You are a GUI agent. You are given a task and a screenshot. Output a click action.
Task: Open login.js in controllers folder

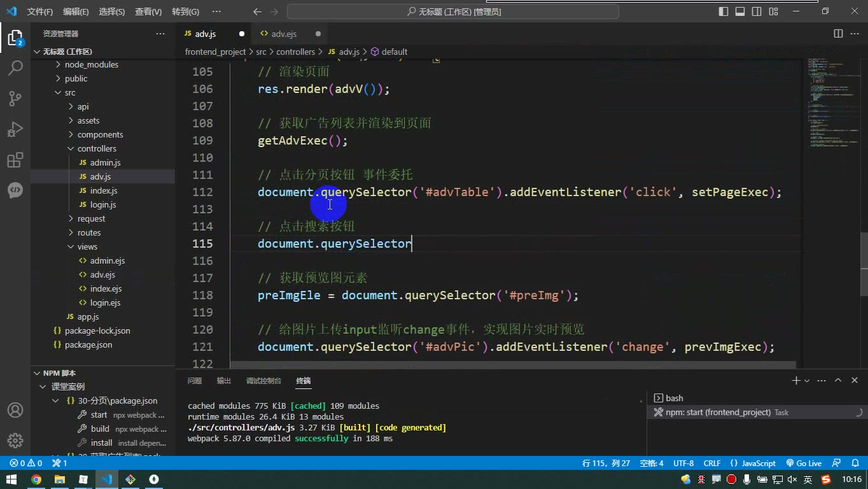[x=102, y=205]
